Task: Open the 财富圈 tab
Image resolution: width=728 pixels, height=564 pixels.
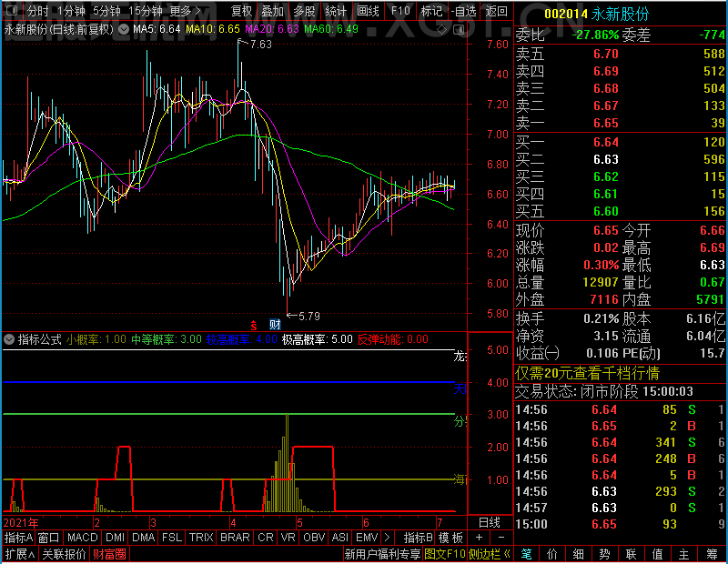Action: 109,554
